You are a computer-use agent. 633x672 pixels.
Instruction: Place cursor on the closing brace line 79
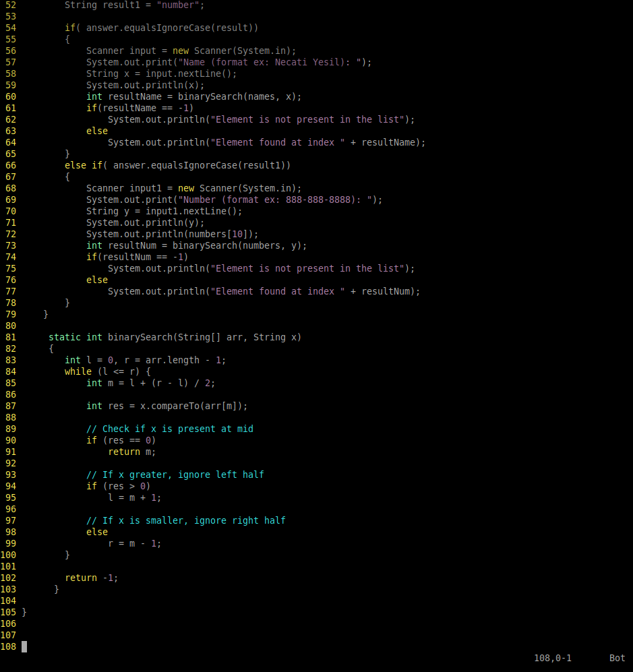click(x=45, y=314)
